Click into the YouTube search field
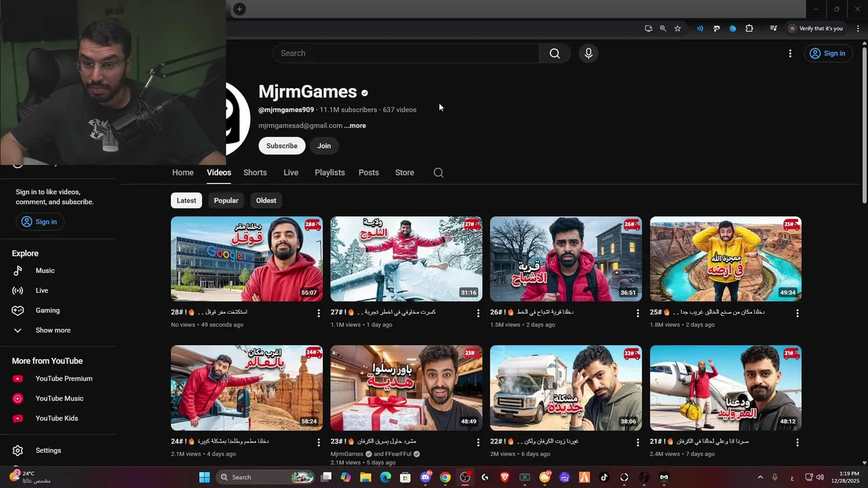Image resolution: width=868 pixels, height=488 pixels. point(406,54)
